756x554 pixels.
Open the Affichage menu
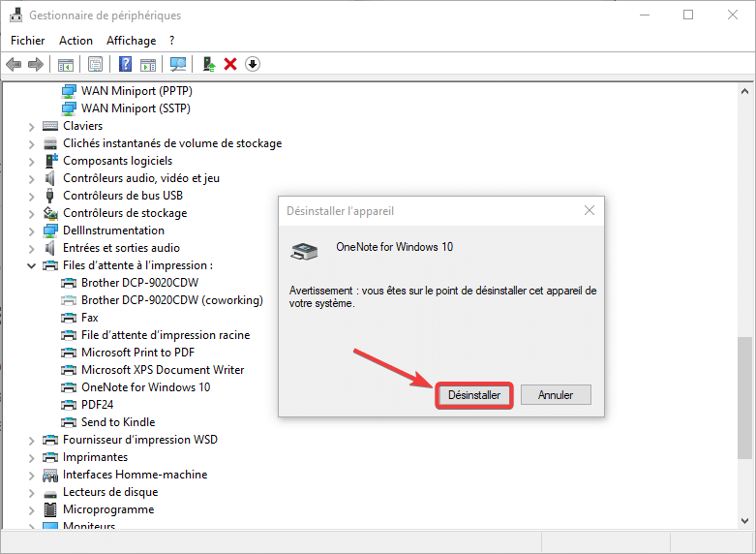[131, 41]
